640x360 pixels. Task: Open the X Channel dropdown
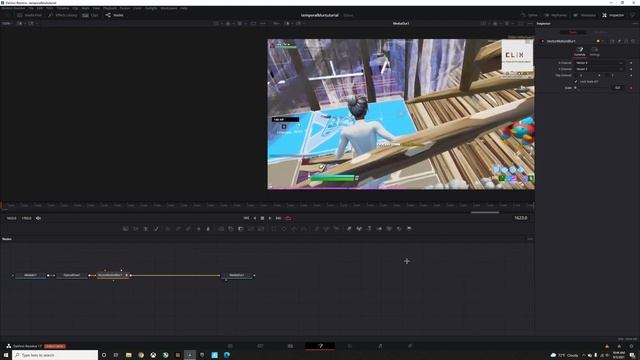pyautogui.click(x=599, y=63)
